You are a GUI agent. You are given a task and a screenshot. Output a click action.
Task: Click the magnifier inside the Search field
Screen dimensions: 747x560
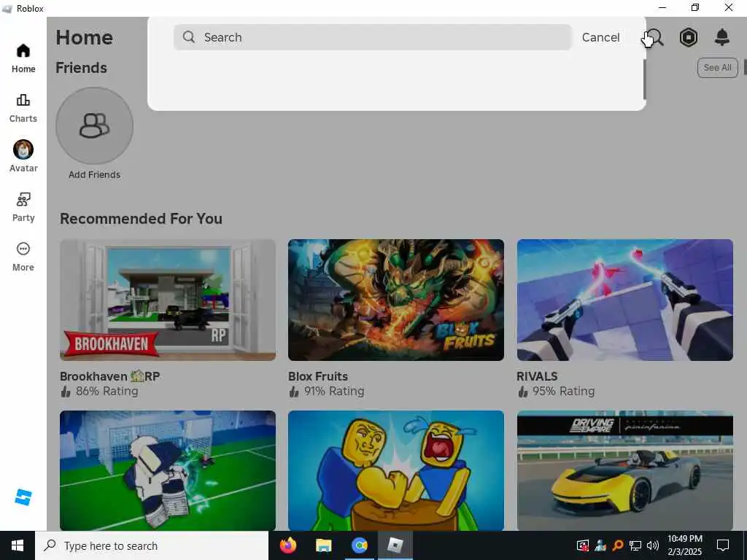pos(189,36)
